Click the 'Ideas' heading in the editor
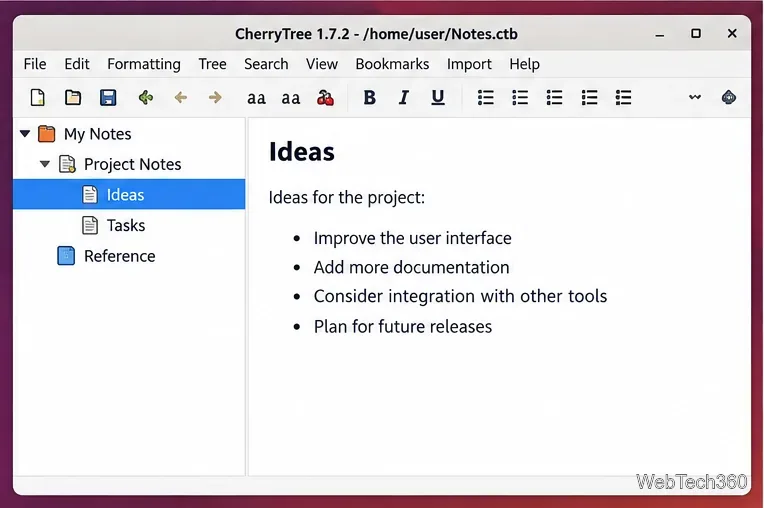Image resolution: width=764 pixels, height=508 pixels. point(302,151)
